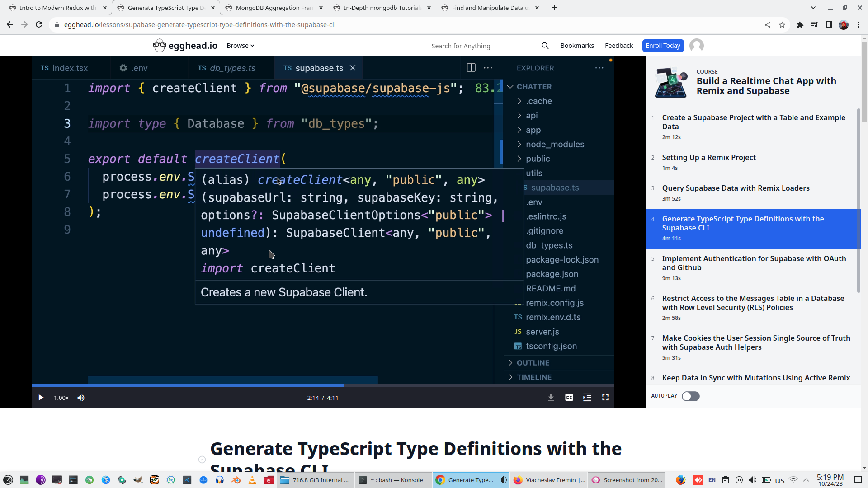Click the Enroll Today button

pyautogui.click(x=662, y=46)
